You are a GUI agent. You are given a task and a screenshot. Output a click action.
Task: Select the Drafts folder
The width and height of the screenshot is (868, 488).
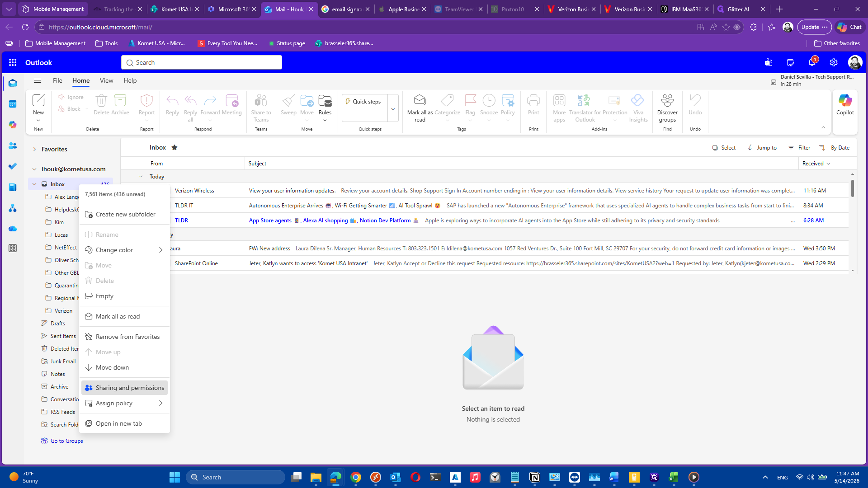58,324
